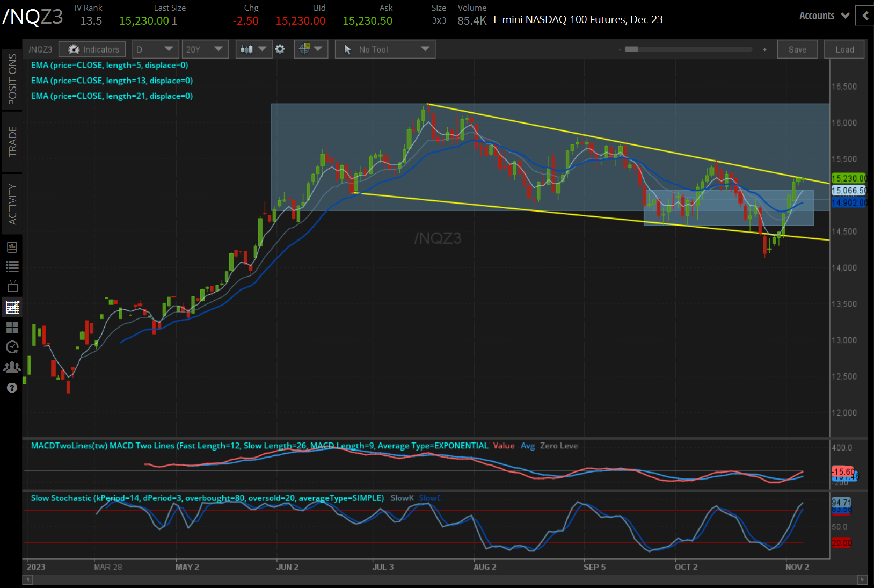Screen dimensions: 874x588
Task: Open the OnDemand clock icon
Action: 12,347
